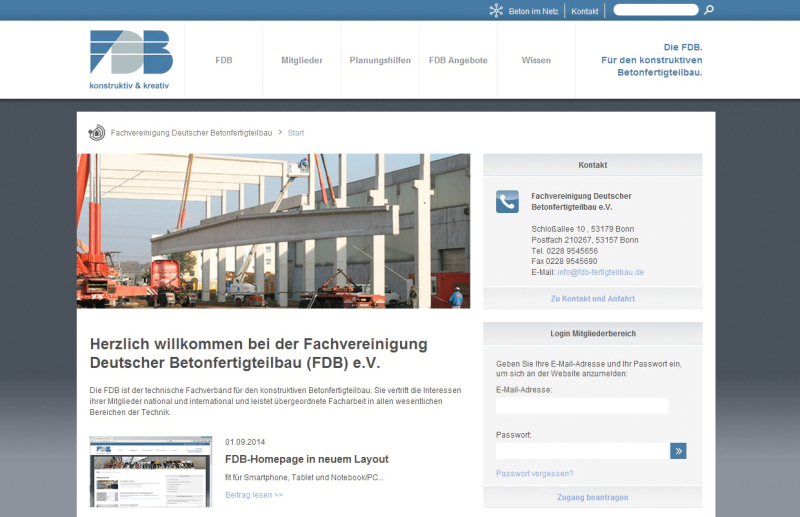Click the FDB logo
This screenshot has width=800, height=517.
(131, 59)
